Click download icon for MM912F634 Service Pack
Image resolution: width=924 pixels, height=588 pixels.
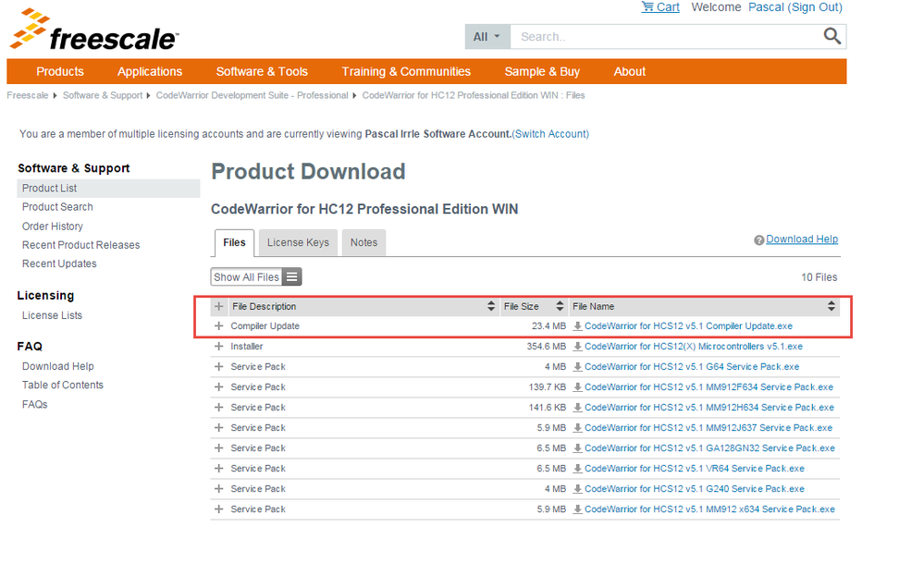[x=577, y=387]
